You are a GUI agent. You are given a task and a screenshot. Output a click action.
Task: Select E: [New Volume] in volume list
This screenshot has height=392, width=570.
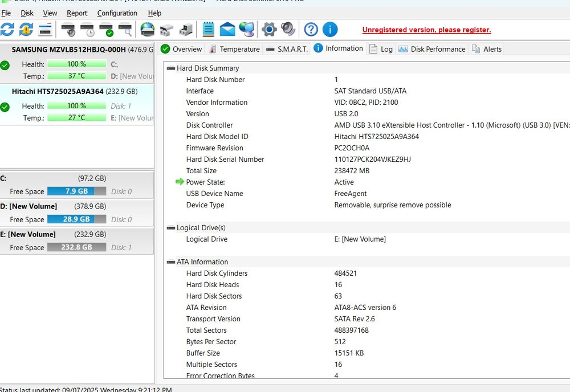pos(77,241)
